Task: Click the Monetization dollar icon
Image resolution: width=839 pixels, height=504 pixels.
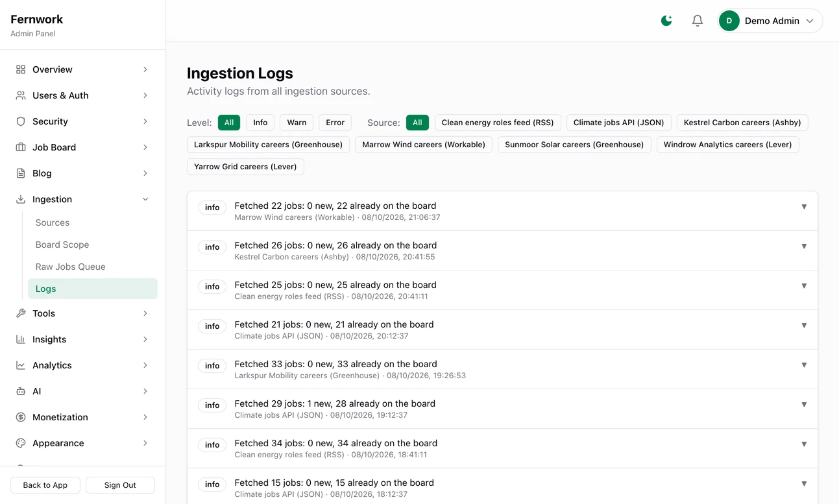Action: 21,417
